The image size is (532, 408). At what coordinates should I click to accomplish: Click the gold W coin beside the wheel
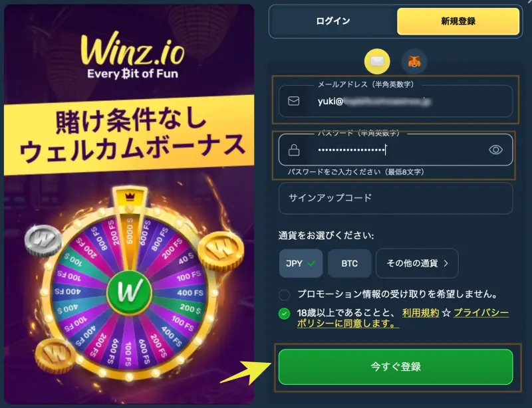[x=221, y=251]
